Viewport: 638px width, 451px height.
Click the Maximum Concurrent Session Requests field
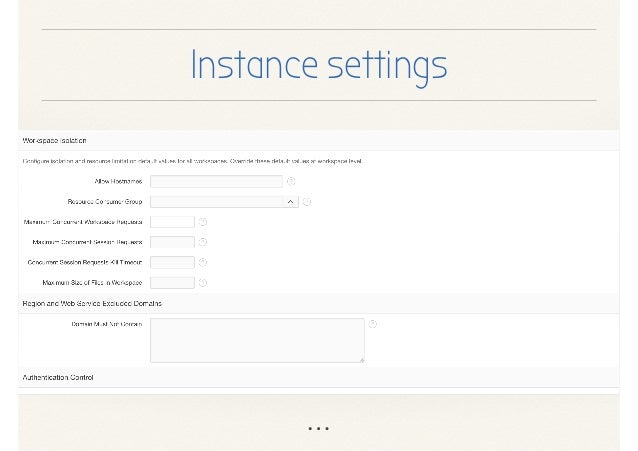pos(172,242)
